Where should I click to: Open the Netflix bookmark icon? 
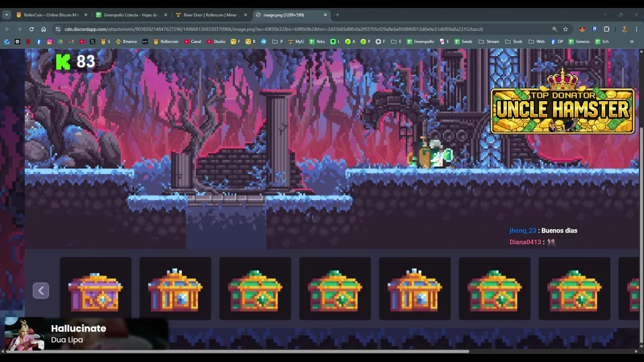(28, 42)
